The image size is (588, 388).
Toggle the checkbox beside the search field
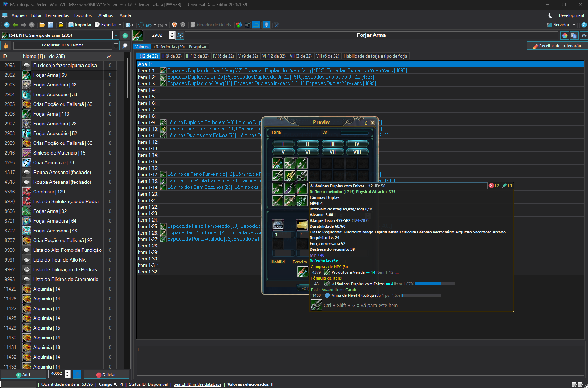[116, 45]
